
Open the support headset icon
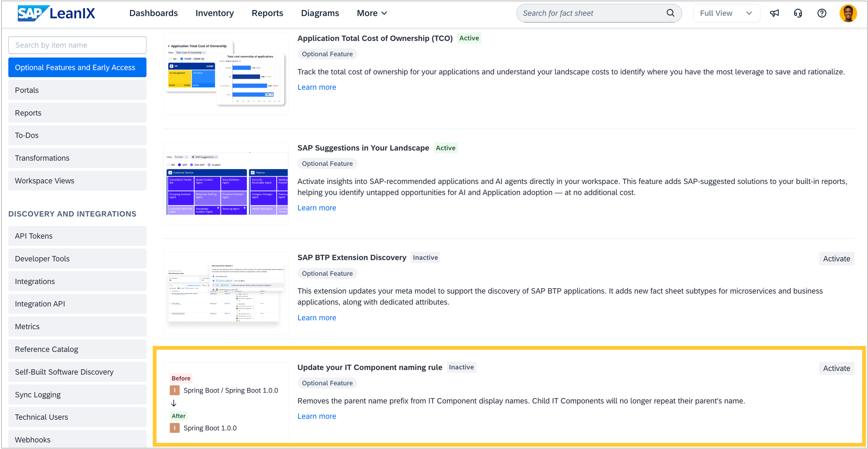[798, 13]
